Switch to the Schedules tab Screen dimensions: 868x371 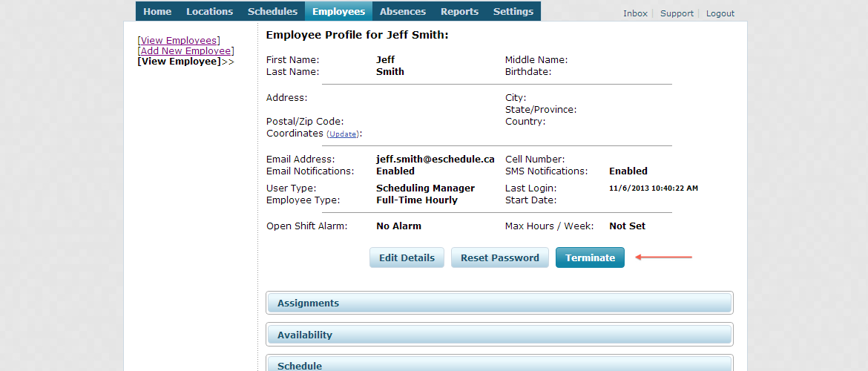272,11
